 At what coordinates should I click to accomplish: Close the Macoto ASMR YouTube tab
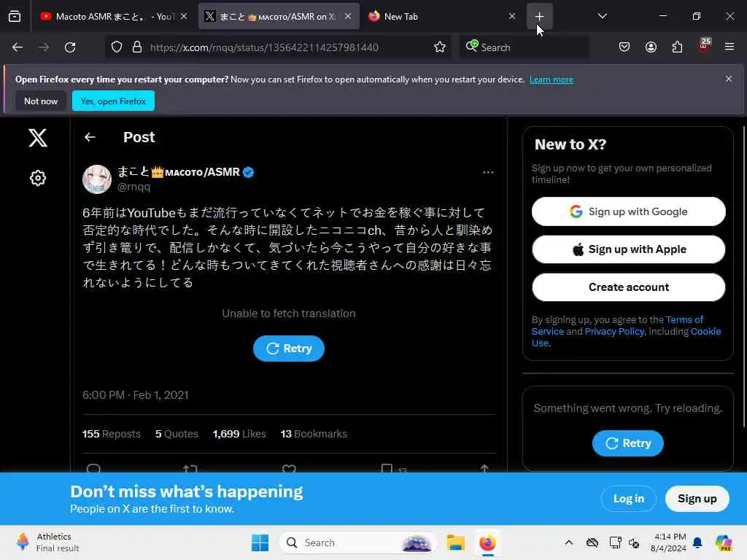184,16
